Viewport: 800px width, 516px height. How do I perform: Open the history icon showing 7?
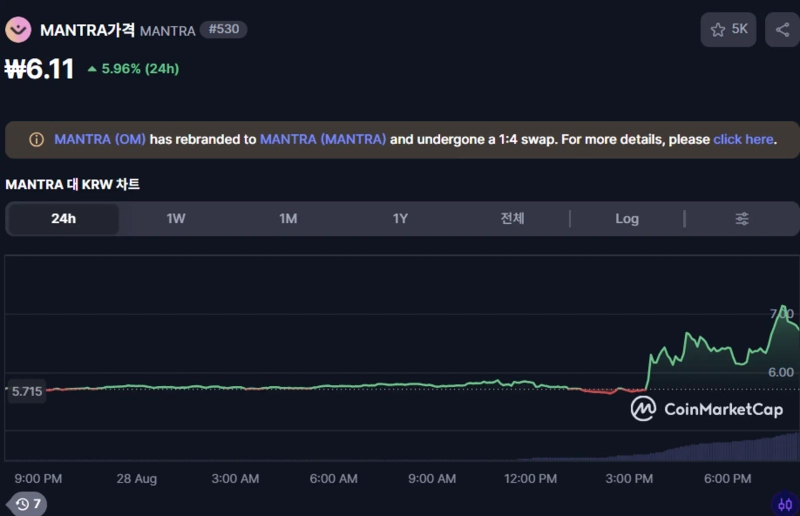pyautogui.click(x=28, y=504)
